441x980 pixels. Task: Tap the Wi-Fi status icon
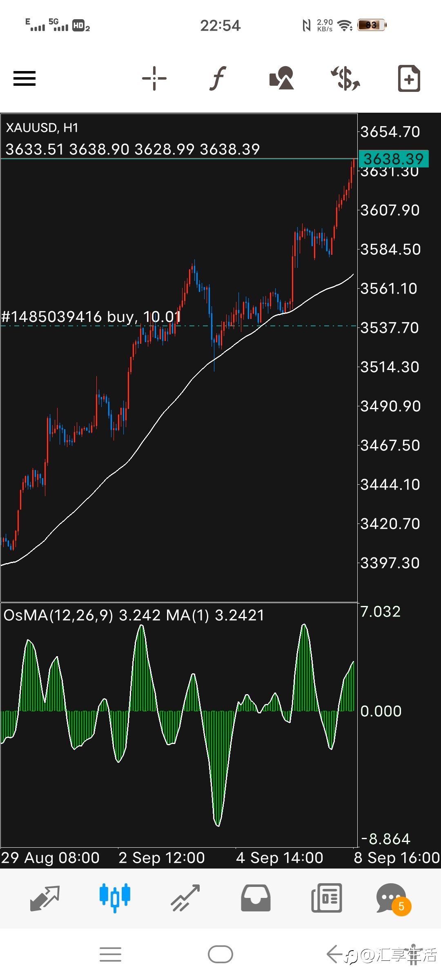tap(345, 26)
